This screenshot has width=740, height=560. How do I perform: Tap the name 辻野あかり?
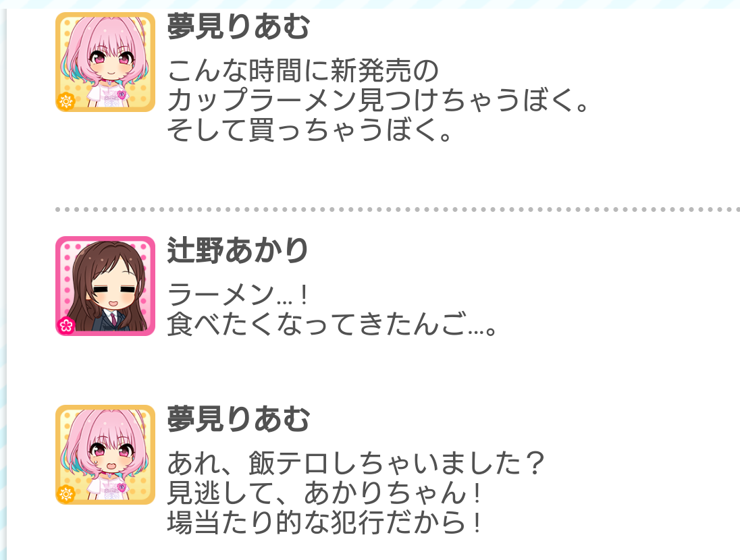[238, 250]
